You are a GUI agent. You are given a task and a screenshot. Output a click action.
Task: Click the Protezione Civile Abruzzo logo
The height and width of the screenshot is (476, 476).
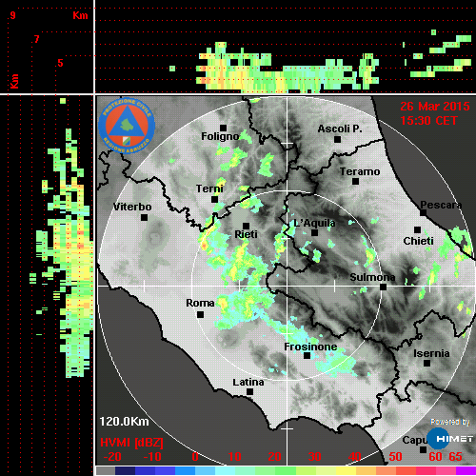click(127, 125)
